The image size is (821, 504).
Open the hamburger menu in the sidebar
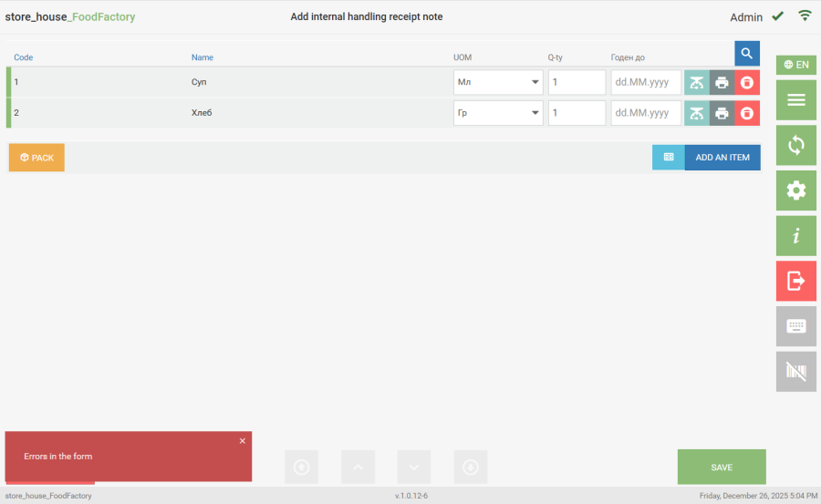795,100
